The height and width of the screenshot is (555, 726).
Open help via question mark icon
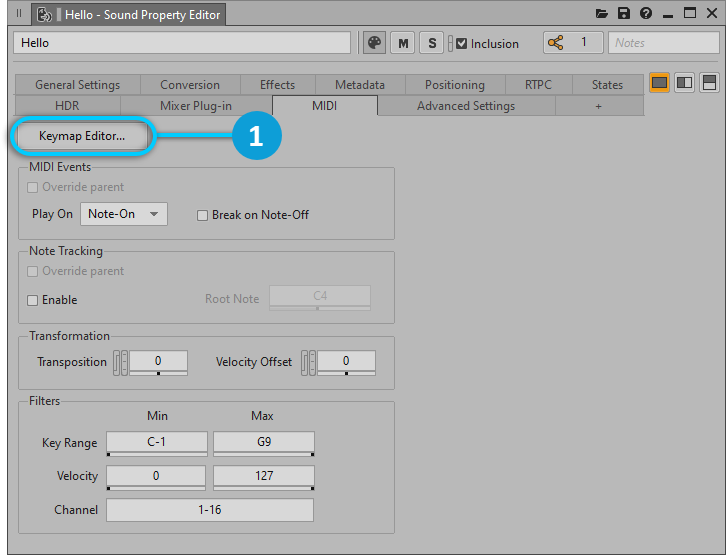point(646,14)
